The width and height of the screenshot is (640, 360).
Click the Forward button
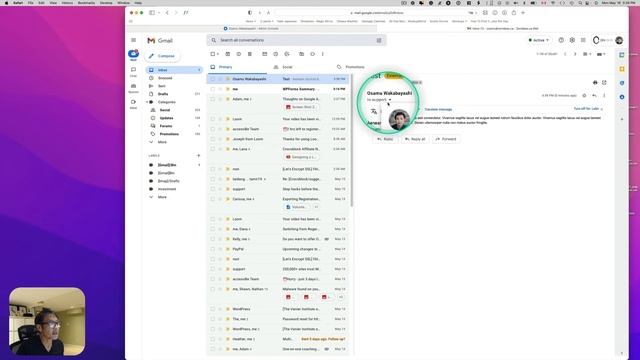(446, 139)
